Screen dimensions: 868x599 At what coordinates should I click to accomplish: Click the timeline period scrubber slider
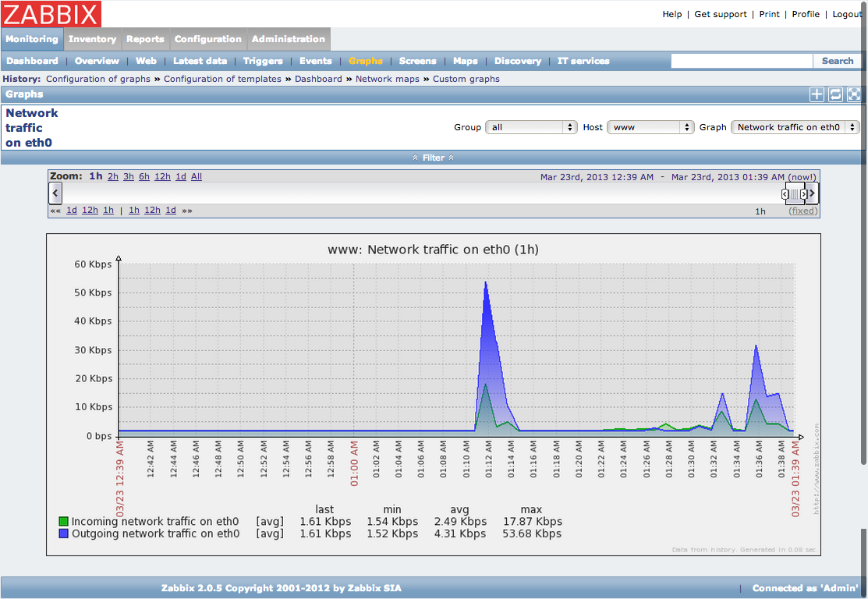coord(794,193)
